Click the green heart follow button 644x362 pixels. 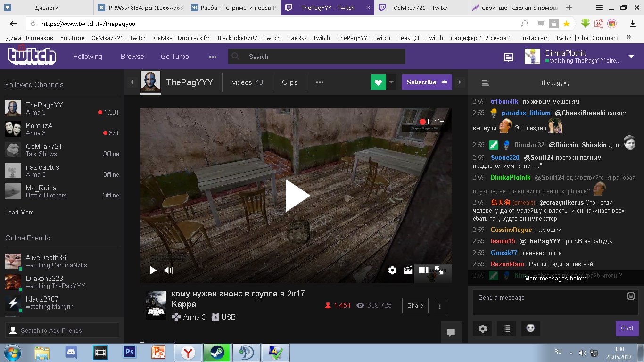[378, 82]
